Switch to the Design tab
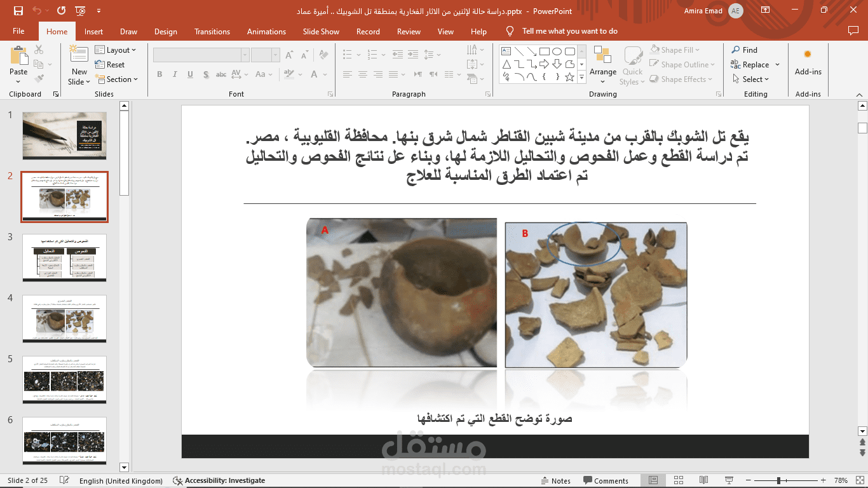This screenshot has height=488, width=868. [x=166, y=31]
